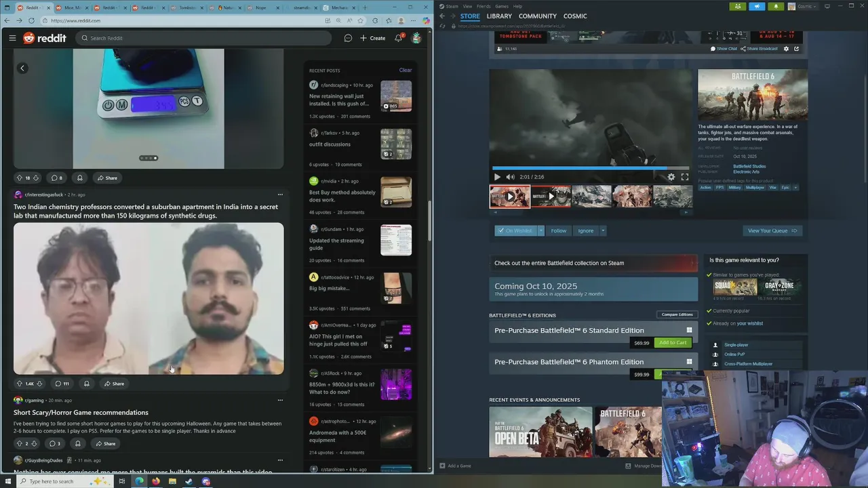Click the Reddit logo in header
Screen dimensions: 868x488
(45, 38)
